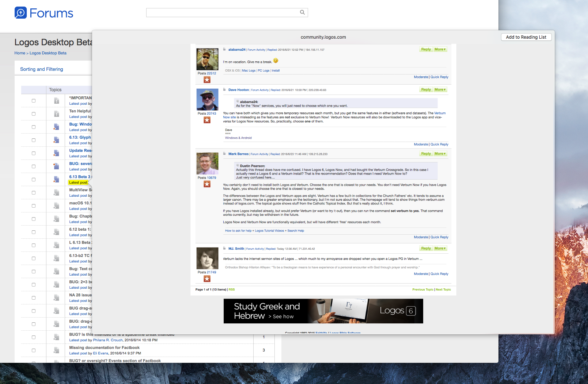Click the Topics column header
588x384 pixels.
[55, 90]
